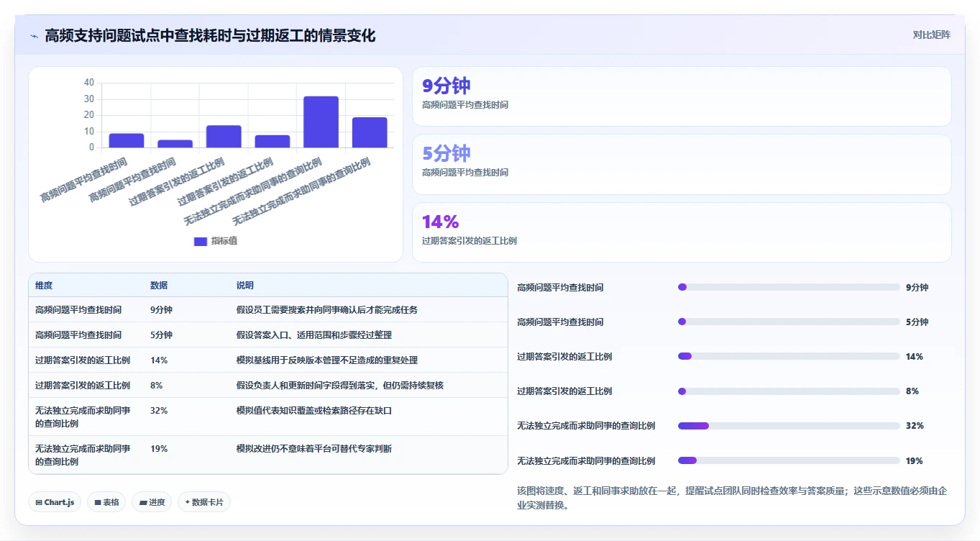Viewport: 980px width, 541px height.
Task: Click the large 9分钟 card value
Action: coord(446,86)
